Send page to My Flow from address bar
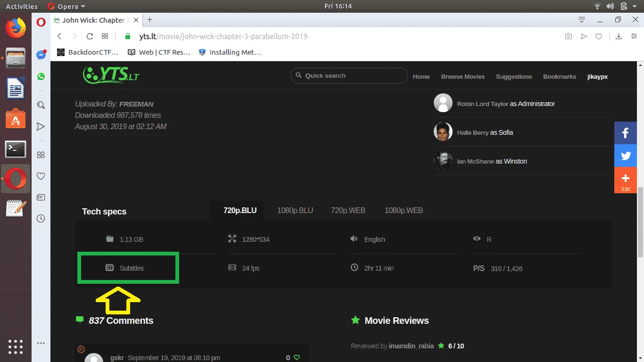This screenshot has height=362, width=644. click(584, 36)
